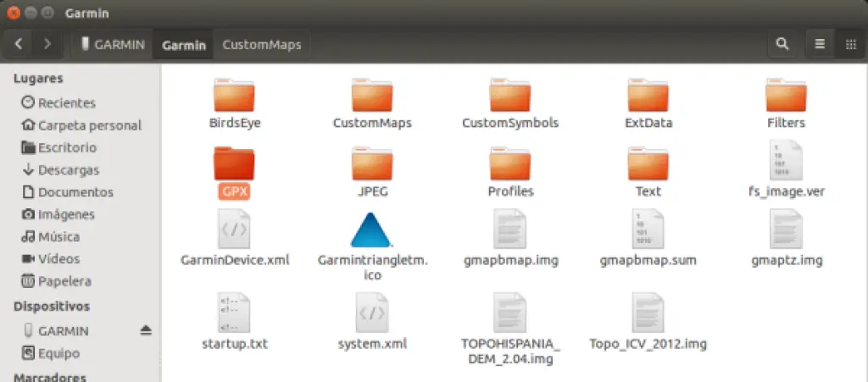This screenshot has width=868, height=382.
Task: Open the JPEG folder
Action: tap(372, 163)
